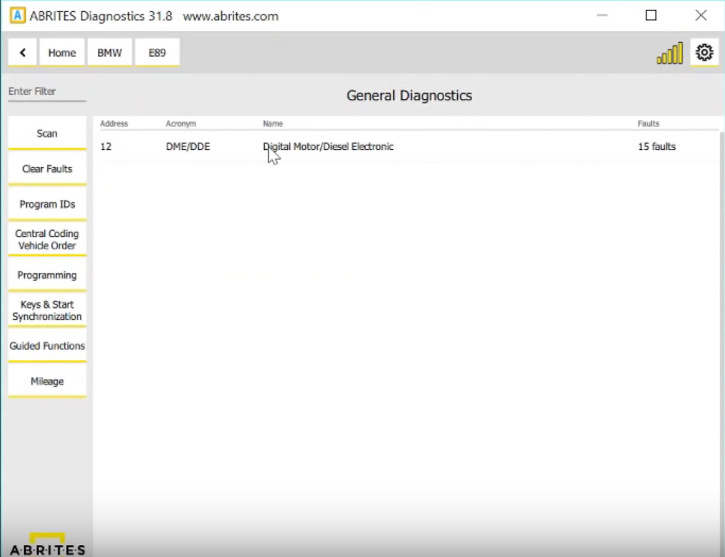Open the Mileage function
Screen dimensions: 725x557
click(x=47, y=381)
